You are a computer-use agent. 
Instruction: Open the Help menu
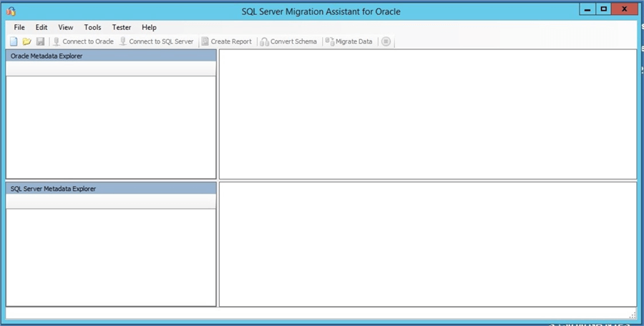tap(149, 27)
